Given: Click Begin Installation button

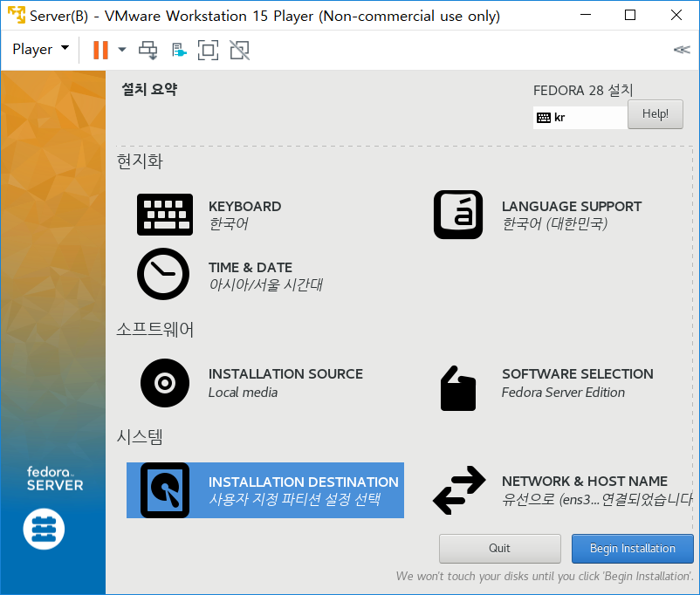Looking at the screenshot, I should pos(633,549).
